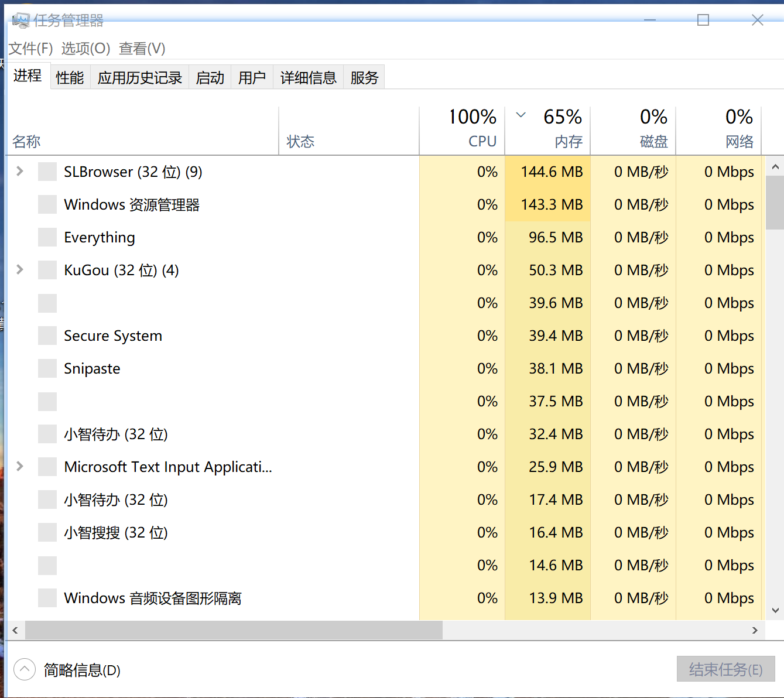
Task: Select the Microsoft Text Input Applicati... name
Action: [168, 467]
